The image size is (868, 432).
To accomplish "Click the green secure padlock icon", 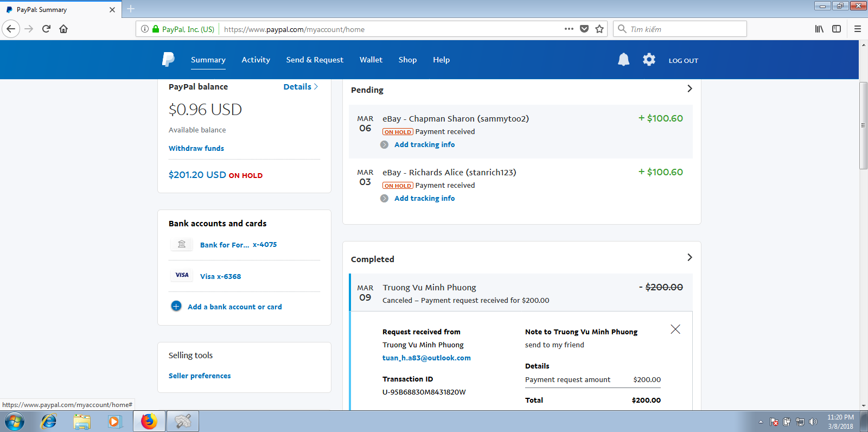I will click(x=156, y=29).
